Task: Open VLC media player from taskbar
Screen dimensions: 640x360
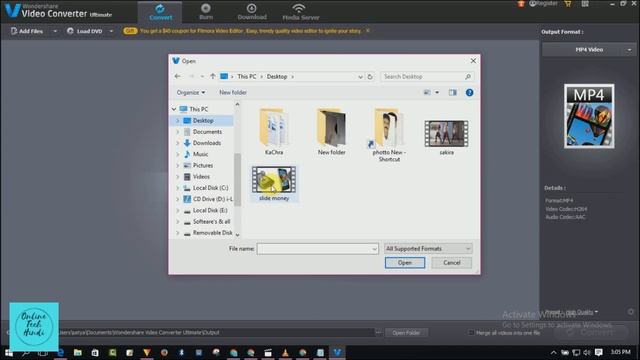Action: click(x=285, y=353)
